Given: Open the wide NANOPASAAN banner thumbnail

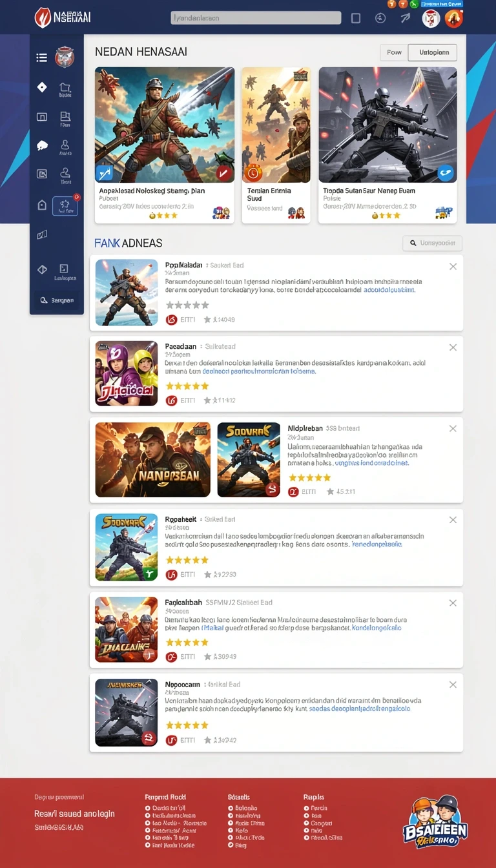Looking at the screenshot, I should coord(153,460).
